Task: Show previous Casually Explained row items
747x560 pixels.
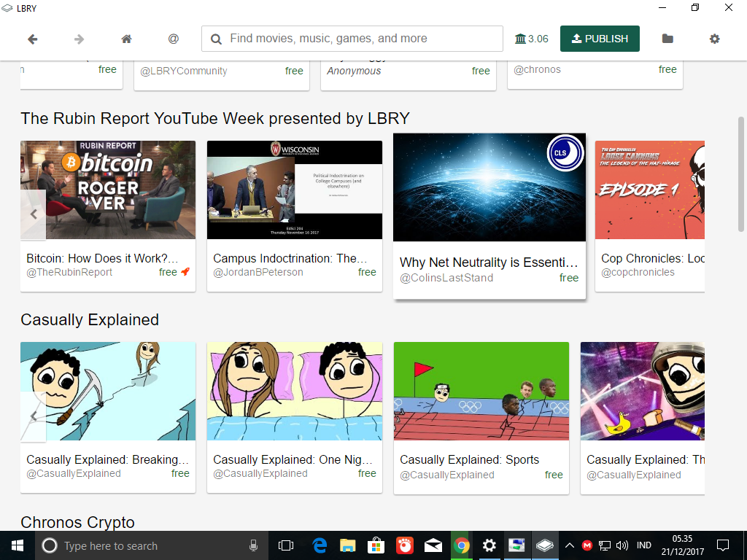Action: click(x=34, y=416)
